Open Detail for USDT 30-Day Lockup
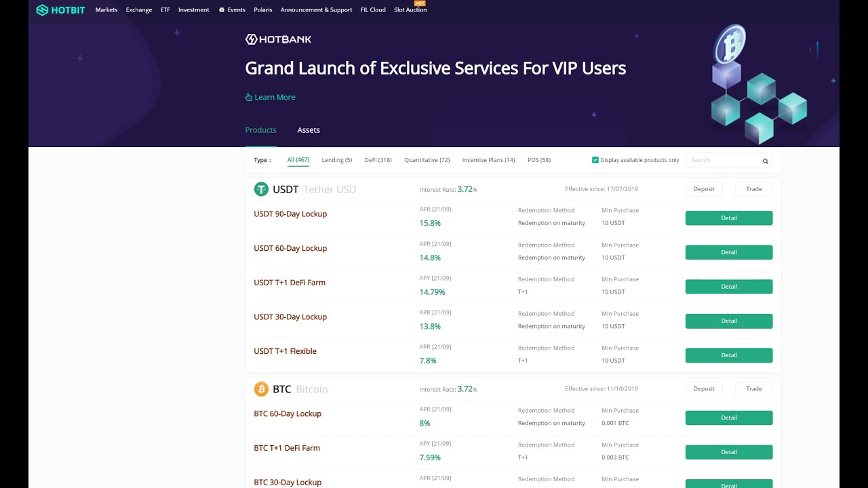Screen dimensions: 868x488 729,321
